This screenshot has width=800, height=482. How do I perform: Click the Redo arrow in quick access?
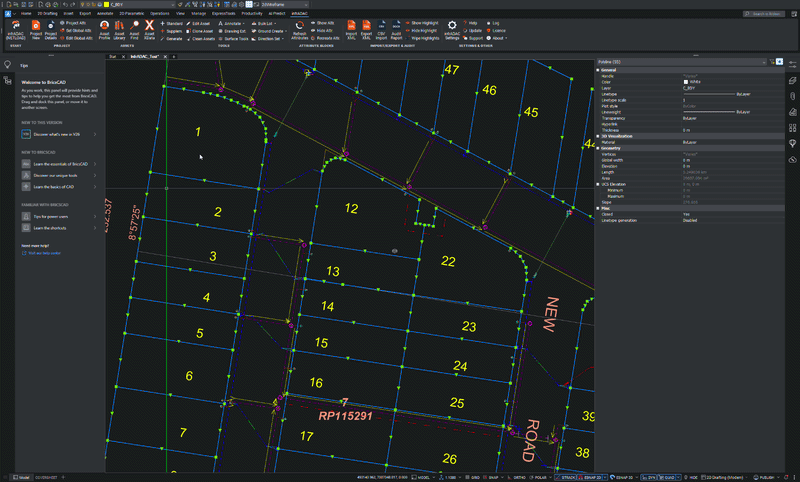(x=73, y=4)
